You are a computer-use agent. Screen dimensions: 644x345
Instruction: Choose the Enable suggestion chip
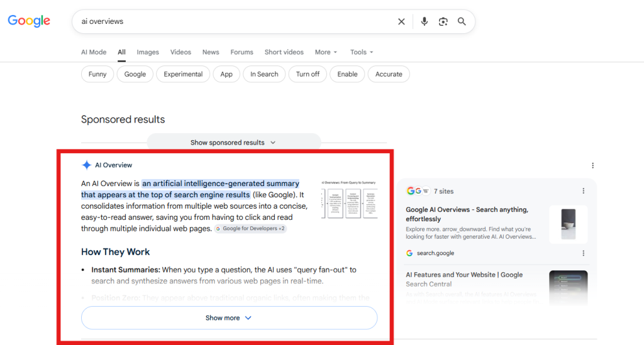(347, 74)
